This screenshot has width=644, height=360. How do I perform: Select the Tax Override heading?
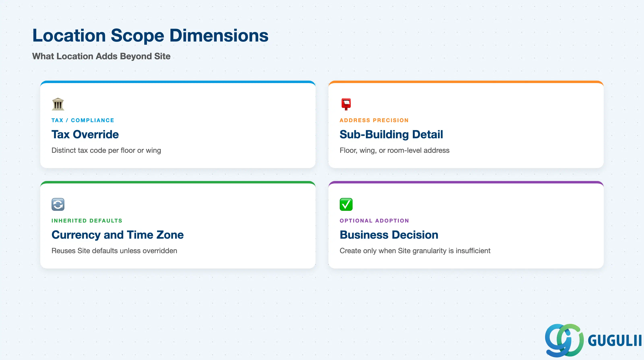pos(85,134)
